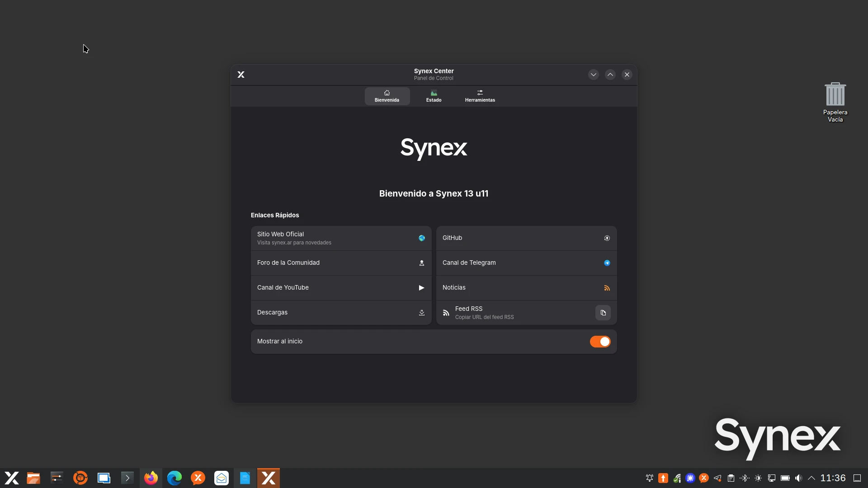Open the Papelera Vacía trash icon on desktop
This screenshot has width=868, height=488.
tap(835, 102)
